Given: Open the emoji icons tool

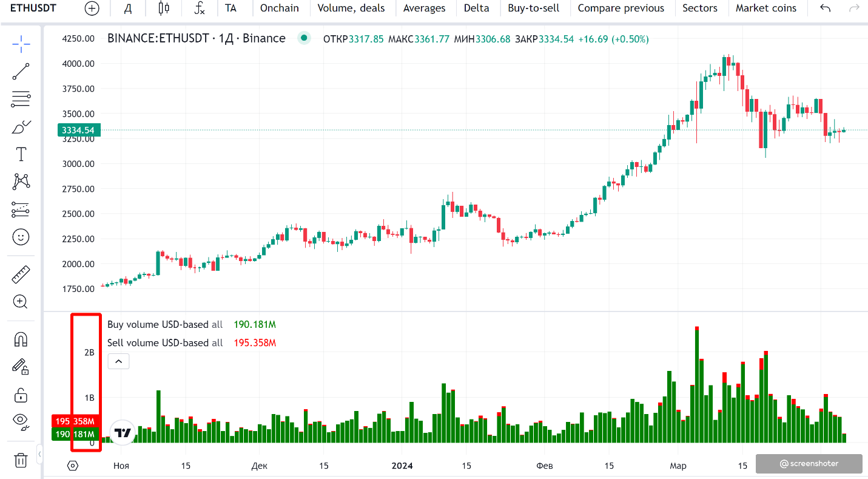Looking at the screenshot, I should click(x=21, y=237).
